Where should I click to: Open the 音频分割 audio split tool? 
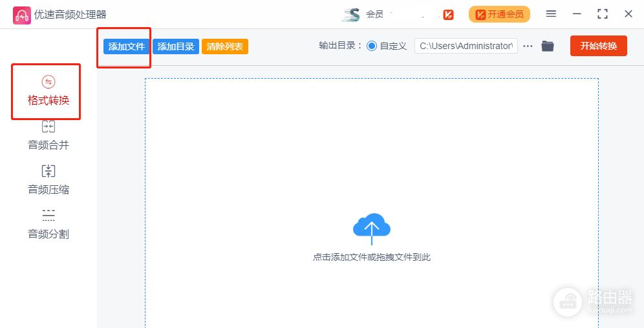tap(48, 225)
